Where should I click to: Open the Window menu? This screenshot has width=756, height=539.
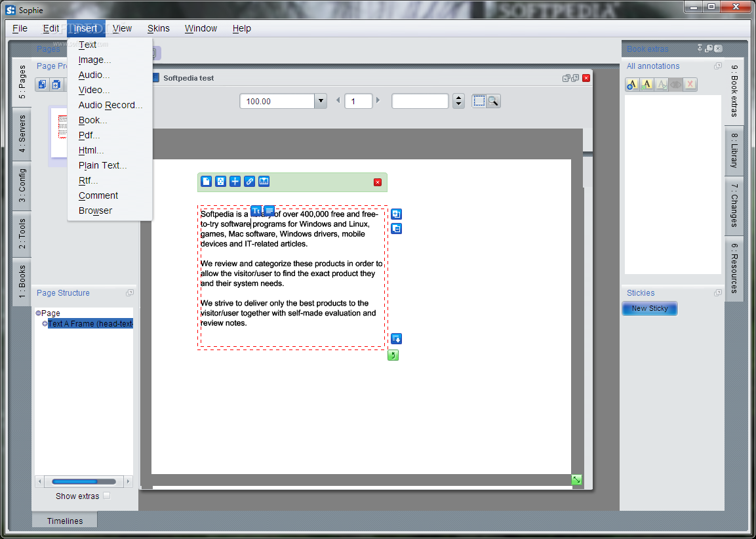pyautogui.click(x=201, y=28)
